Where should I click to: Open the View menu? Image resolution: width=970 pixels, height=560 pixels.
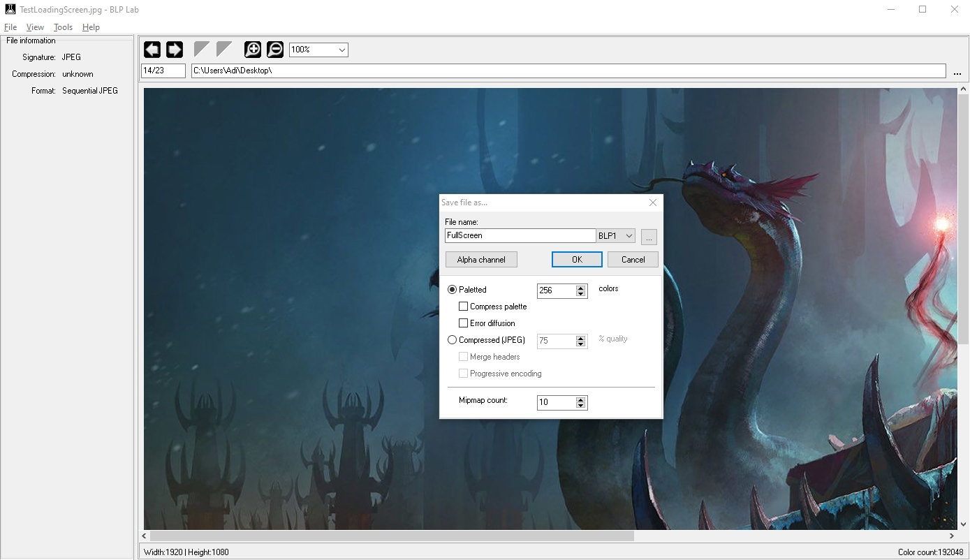pos(35,27)
